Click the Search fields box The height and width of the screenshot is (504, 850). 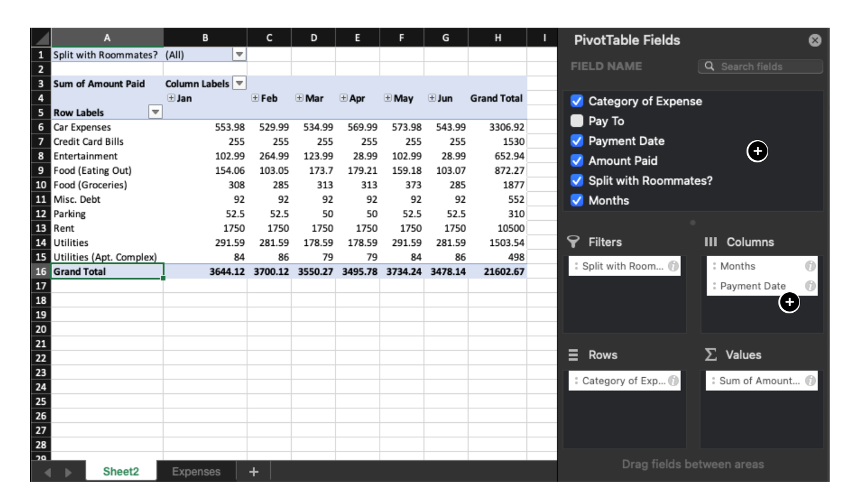760,66
